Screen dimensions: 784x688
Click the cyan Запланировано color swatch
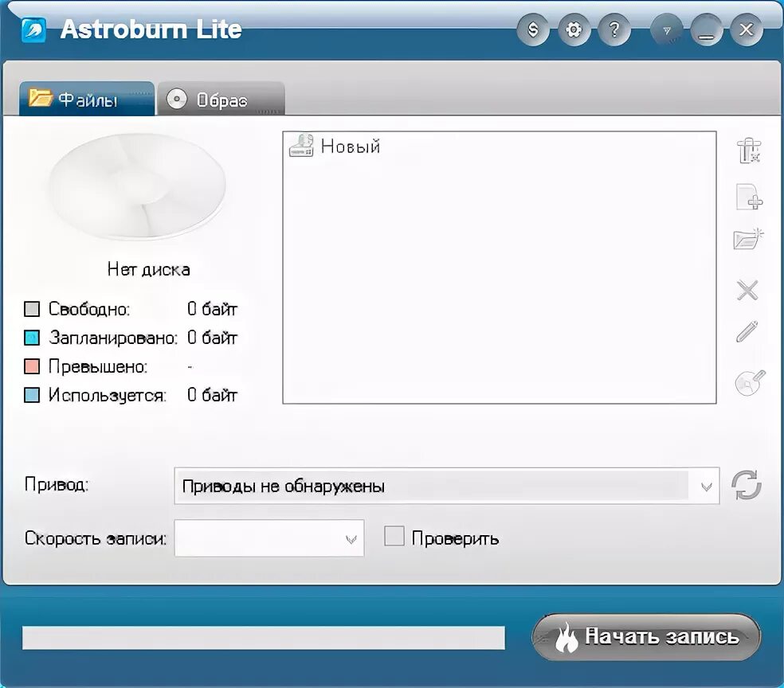click(x=32, y=338)
